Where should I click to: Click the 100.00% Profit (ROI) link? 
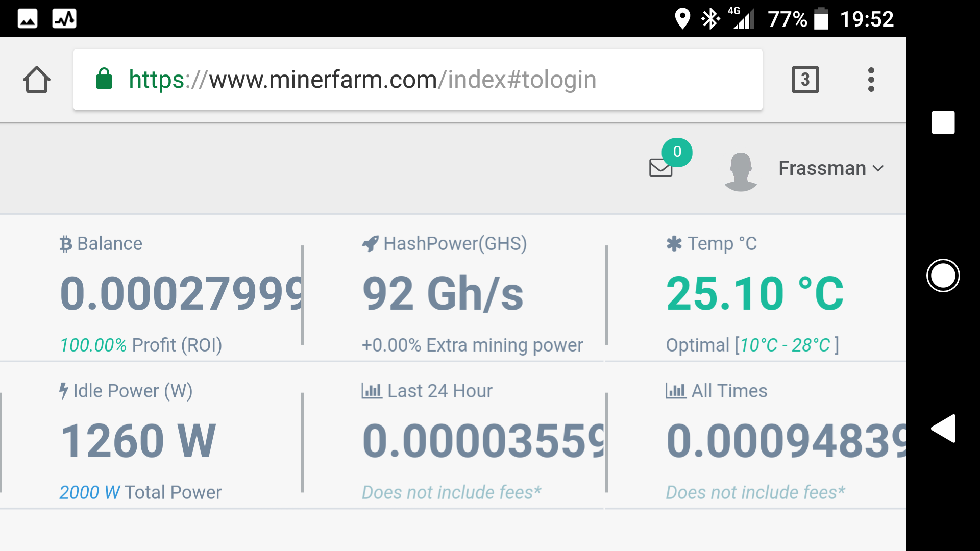pyautogui.click(x=141, y=344)
